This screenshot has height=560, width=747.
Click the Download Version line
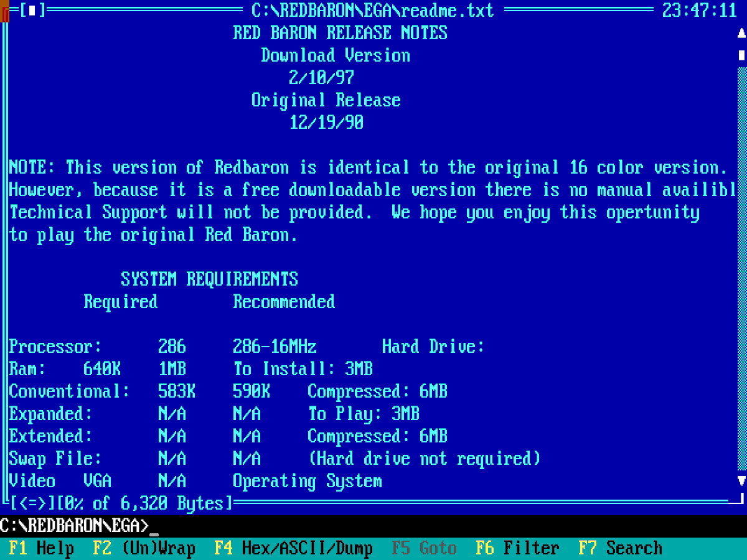coord(336,55)
